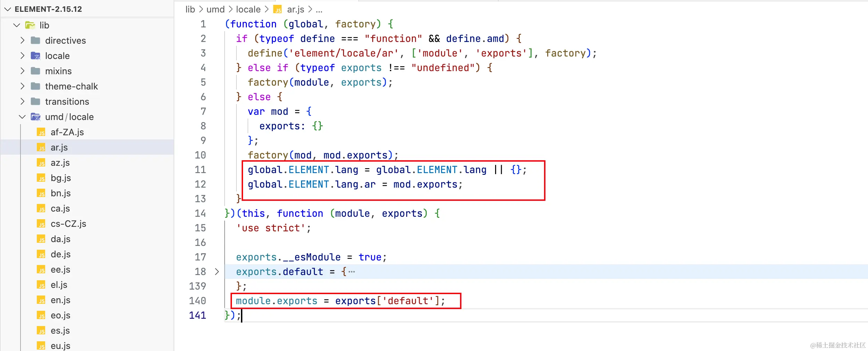Click the JS icon next to bg.js
The width and height of the screenshot is (868, 351).
point(41,178)
